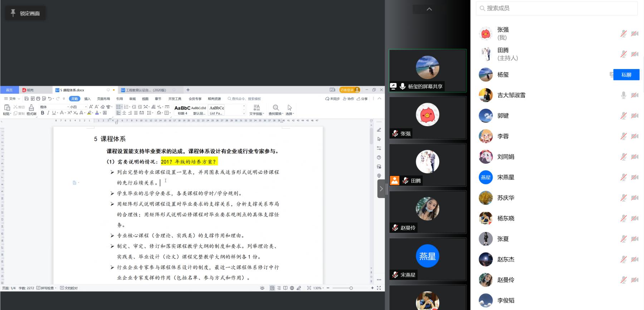The image size is (644, 310).
Task: Click the Bold formatting icon
Action: tap(43, 113)
